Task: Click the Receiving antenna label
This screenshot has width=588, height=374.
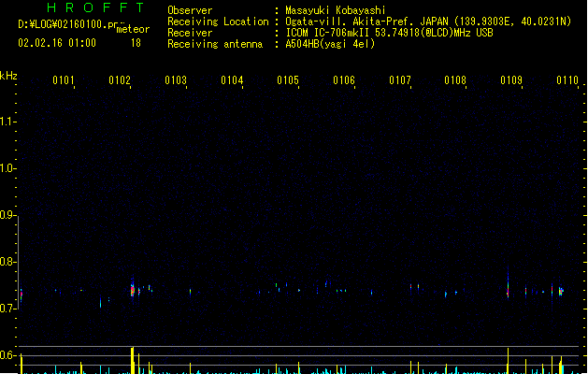Action: pyautogui.click(x=215, y=44)
